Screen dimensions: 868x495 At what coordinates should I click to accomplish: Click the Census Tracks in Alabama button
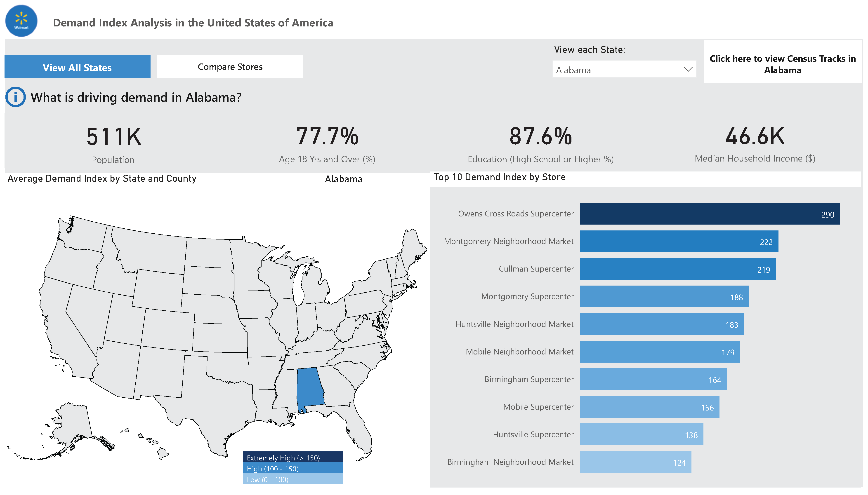[782, 64]
